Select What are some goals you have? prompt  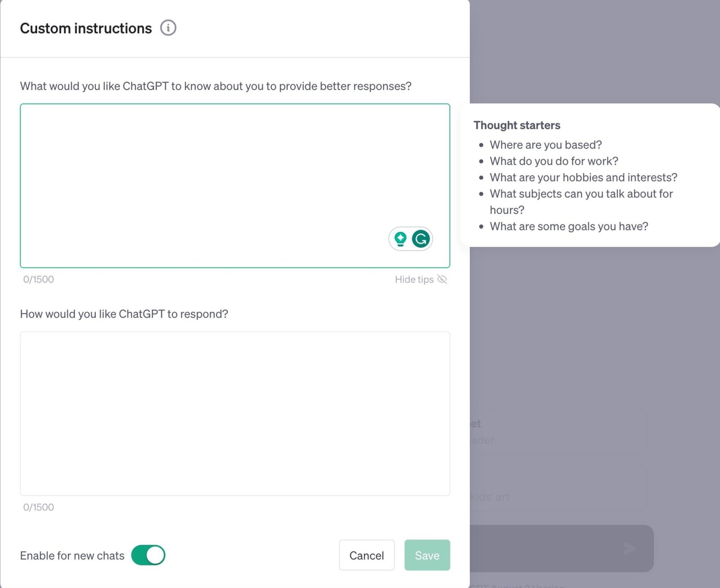tap(569, 226)
